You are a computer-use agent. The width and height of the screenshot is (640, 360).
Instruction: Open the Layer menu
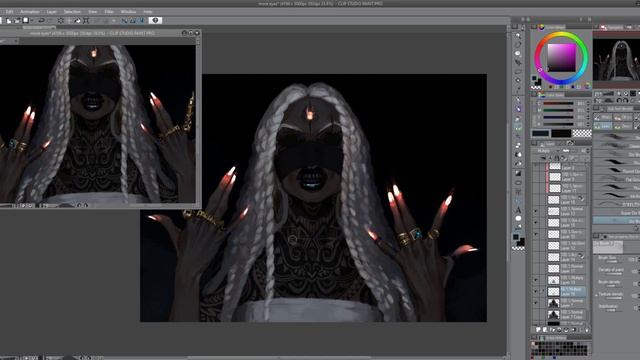[51, 12]
